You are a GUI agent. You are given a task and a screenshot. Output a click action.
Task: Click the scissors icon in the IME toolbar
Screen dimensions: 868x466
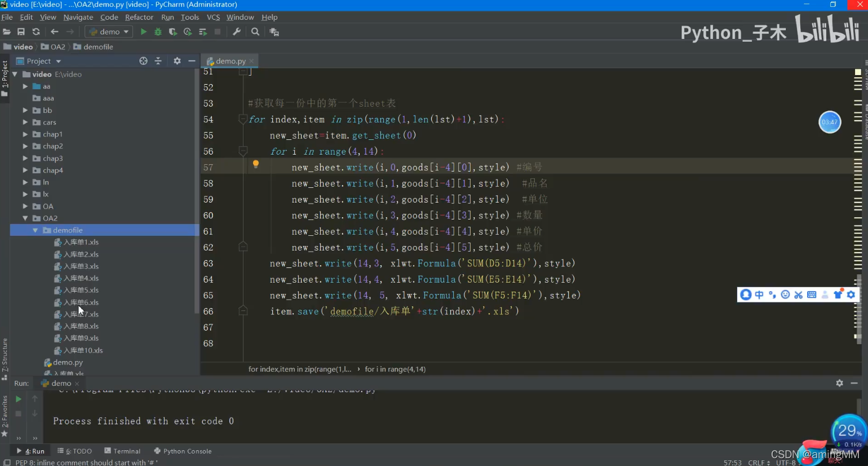click(x=798, y=294)
